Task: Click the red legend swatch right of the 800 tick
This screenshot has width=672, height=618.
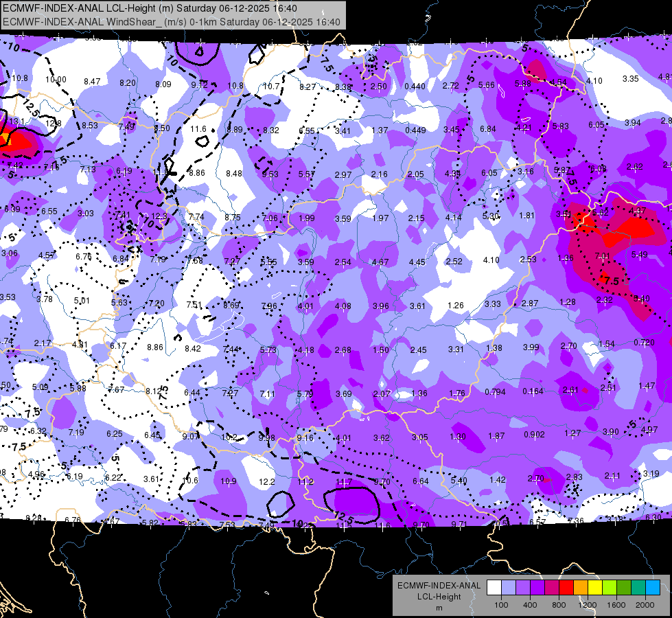Action: 566,588
